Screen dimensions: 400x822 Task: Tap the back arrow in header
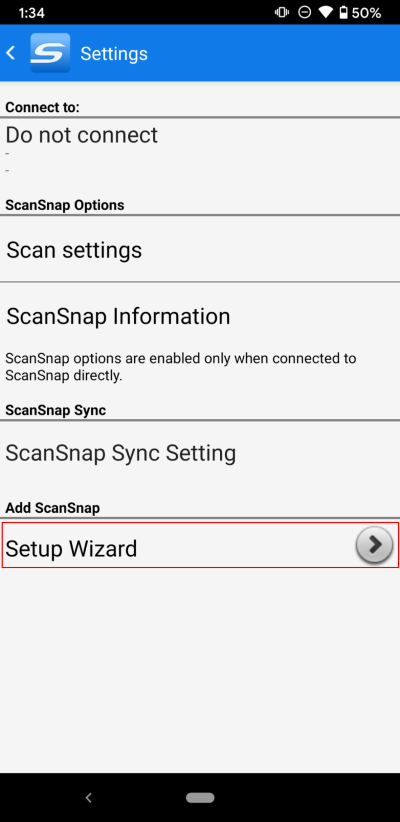pos(10,53)
